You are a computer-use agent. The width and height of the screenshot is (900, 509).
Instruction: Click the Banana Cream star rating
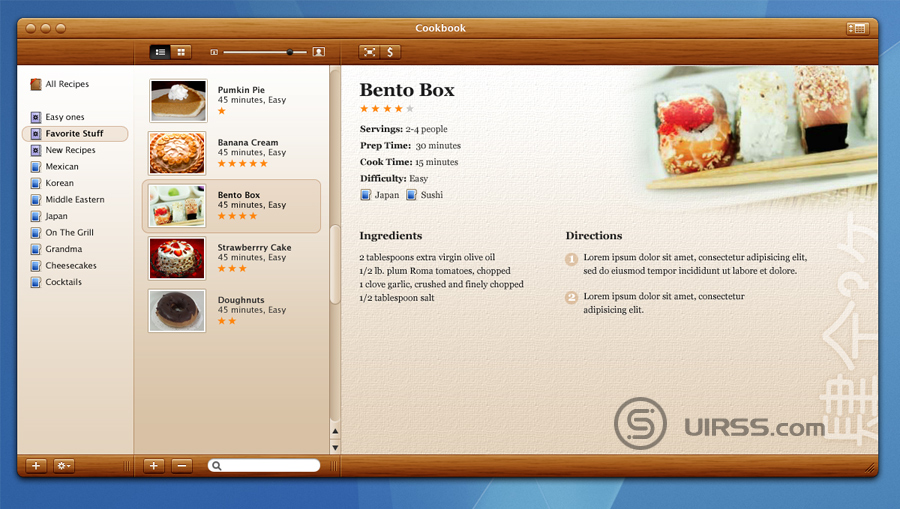(243, 164)
